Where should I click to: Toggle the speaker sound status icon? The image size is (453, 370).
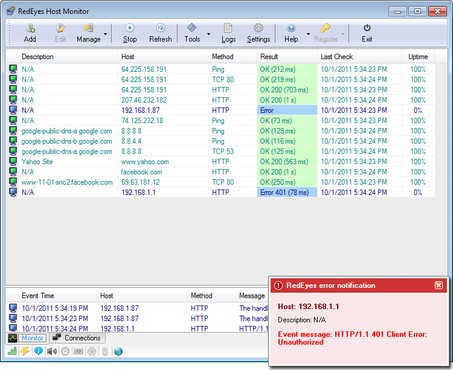coord(52,351)
